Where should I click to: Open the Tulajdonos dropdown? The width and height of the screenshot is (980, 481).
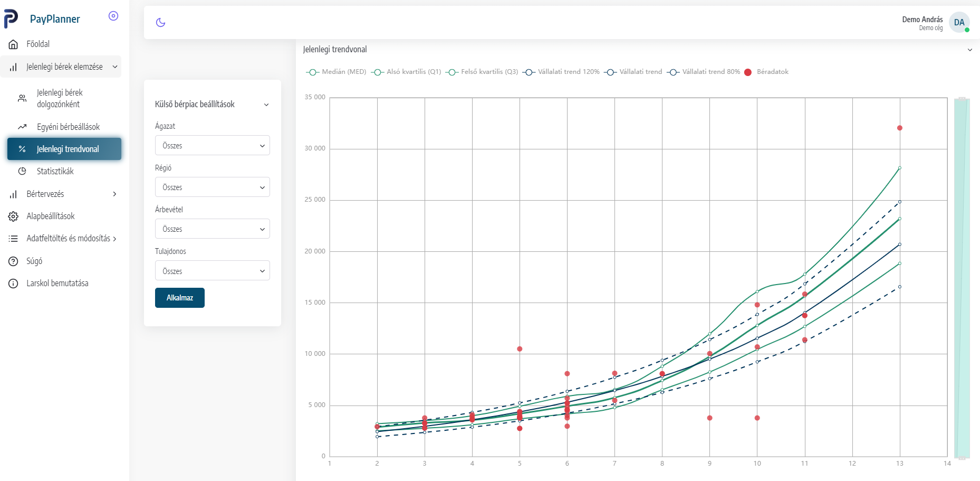pos(213,270)
